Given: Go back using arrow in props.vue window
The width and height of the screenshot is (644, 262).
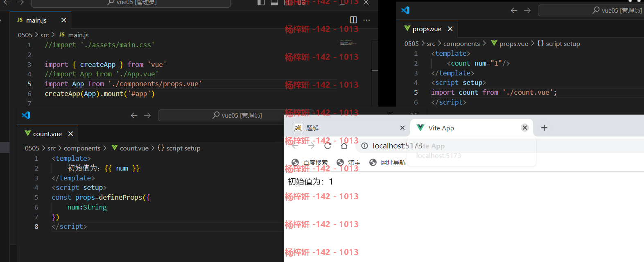Looking at the screenshot, I should [514, 11].
